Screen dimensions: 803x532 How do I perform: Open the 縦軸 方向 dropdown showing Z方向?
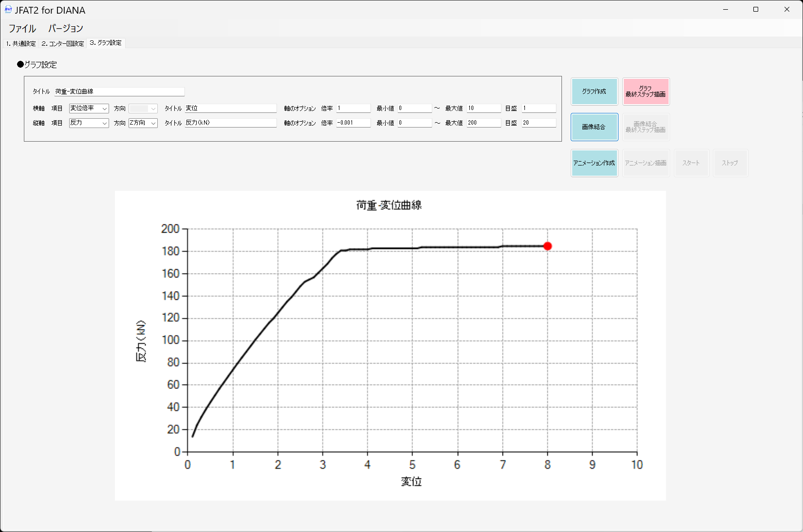(x=143, y=123)
